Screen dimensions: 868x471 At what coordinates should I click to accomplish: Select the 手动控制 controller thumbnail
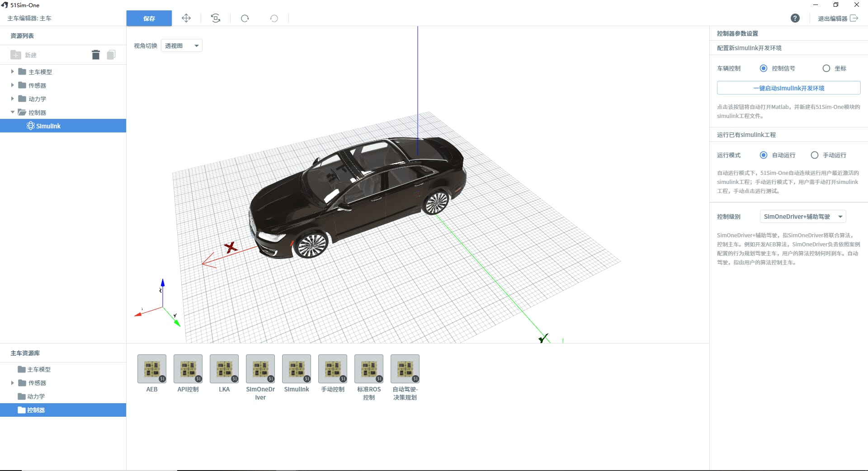pyautogui.click(x=333, y=369)
